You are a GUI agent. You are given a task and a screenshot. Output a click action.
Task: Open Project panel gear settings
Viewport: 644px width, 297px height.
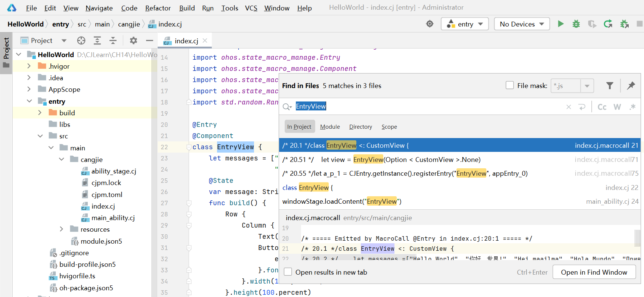[133, 41]
